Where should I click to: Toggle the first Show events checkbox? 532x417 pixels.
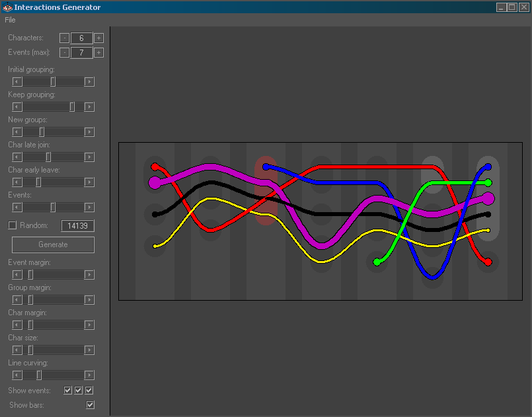[x=68, y=391]
